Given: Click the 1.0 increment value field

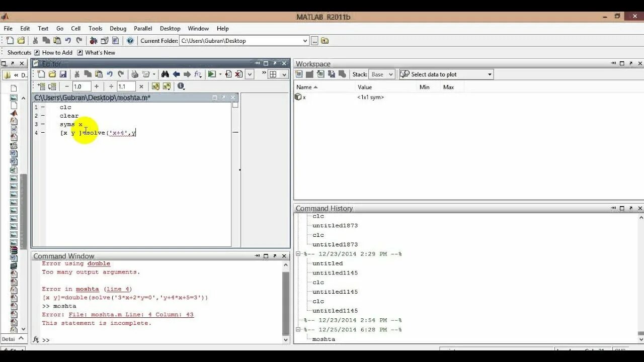Looking at the screenshot, I should tap(82, 86).
